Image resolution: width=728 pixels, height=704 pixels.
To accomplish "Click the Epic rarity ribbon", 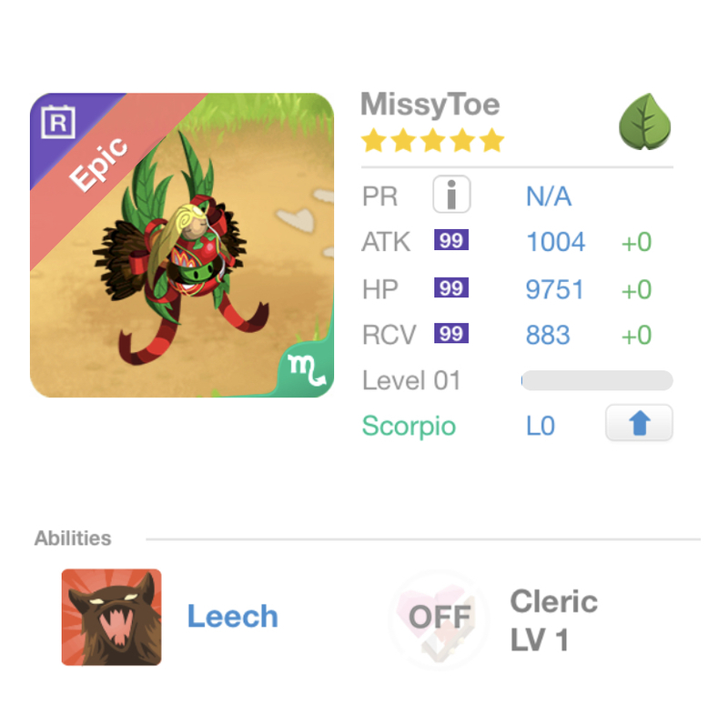I will click(x=97, y=164).
